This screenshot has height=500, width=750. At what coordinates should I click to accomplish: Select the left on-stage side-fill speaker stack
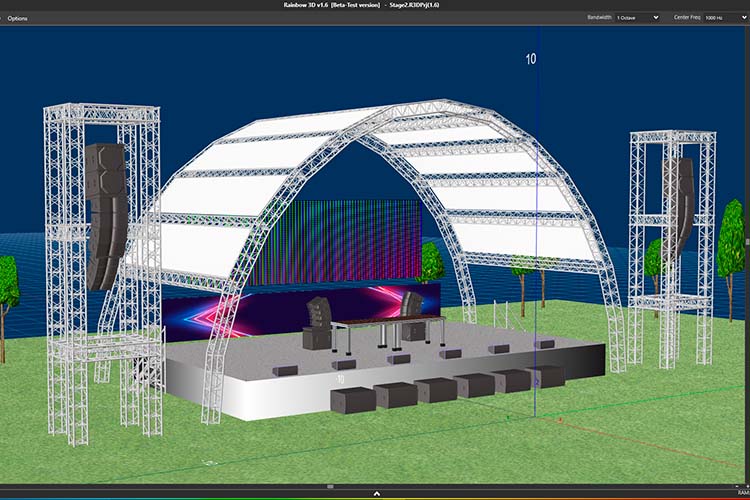tap(319, 323)
